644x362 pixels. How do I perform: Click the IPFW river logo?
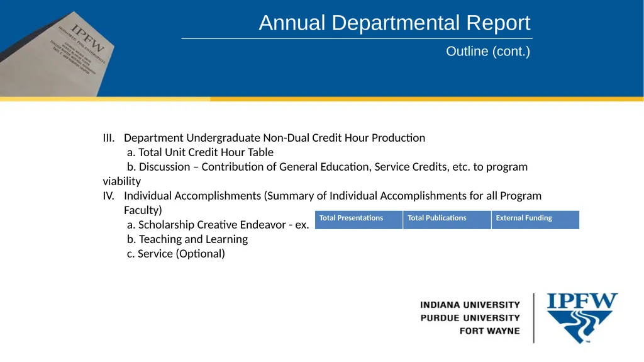coord(582,317)
